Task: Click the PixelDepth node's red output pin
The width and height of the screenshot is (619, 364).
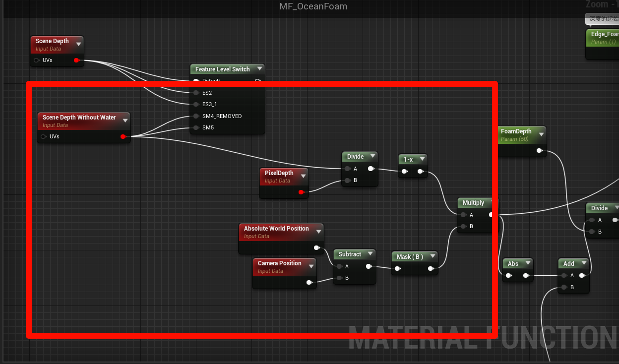Action: pyautogui.click(x=301, y=192)
